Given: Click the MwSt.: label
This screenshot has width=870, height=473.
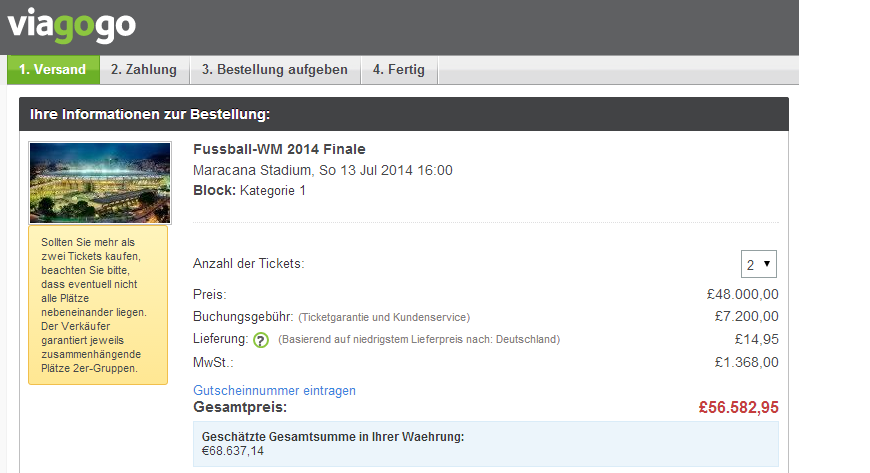Looking at the screenshot, I should coord(213,363).
